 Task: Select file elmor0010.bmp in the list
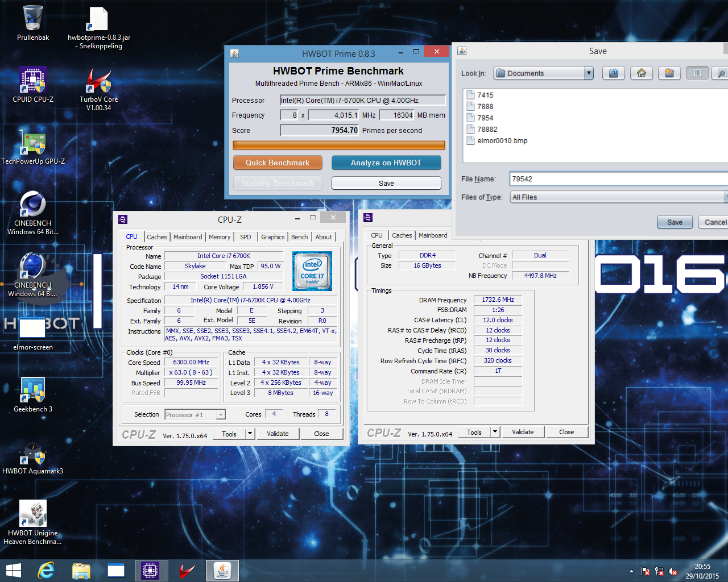point(497,140)
